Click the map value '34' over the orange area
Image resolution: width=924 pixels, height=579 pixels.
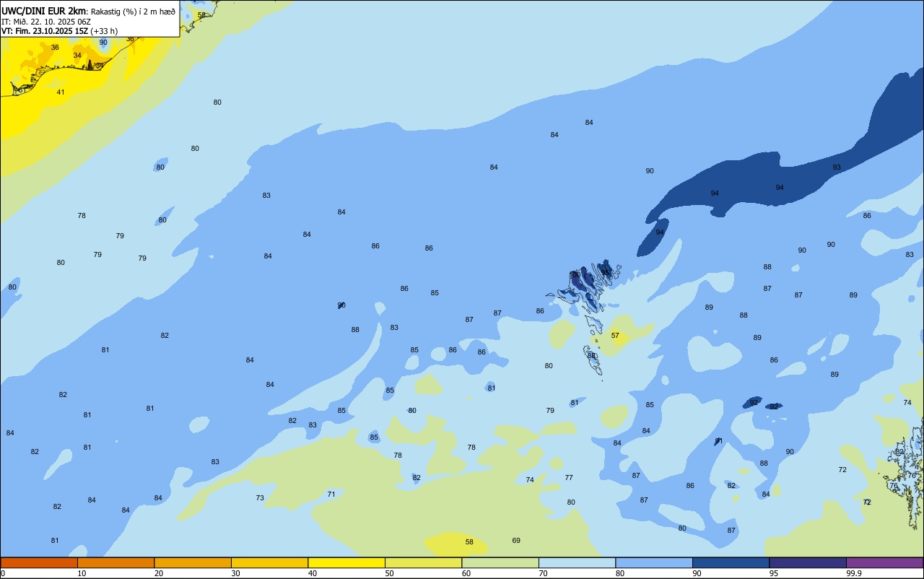pyautogui.click(x=77, y=56)
